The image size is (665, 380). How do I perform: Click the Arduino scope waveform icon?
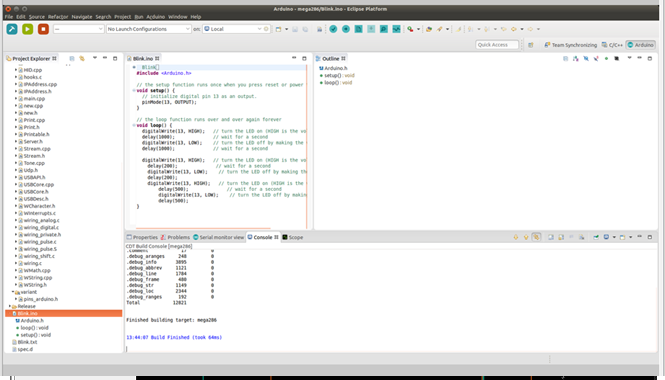[397, 29]
